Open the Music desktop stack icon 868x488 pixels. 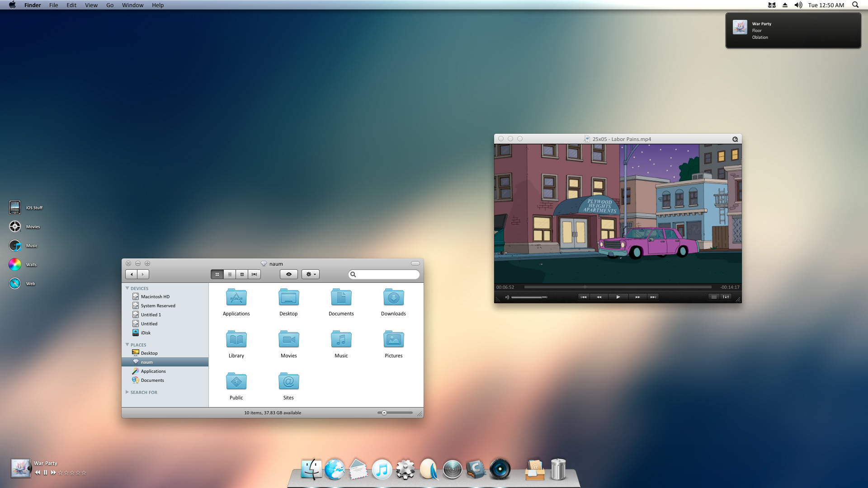pyautogui.click(x=15, y=245)
